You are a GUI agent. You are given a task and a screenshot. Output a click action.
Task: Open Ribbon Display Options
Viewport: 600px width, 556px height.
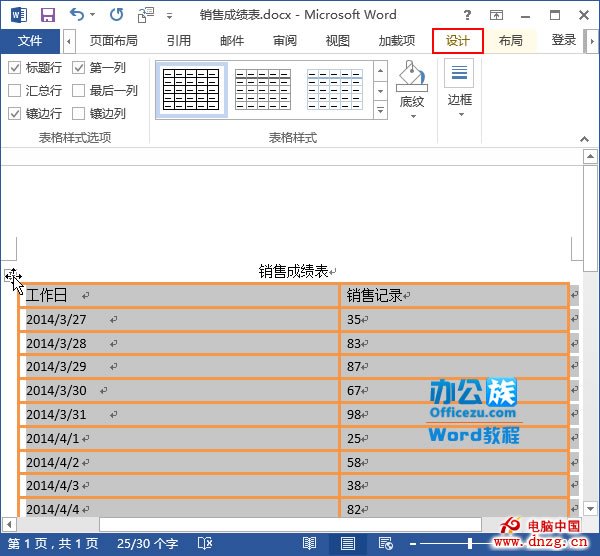click(496, 15)
